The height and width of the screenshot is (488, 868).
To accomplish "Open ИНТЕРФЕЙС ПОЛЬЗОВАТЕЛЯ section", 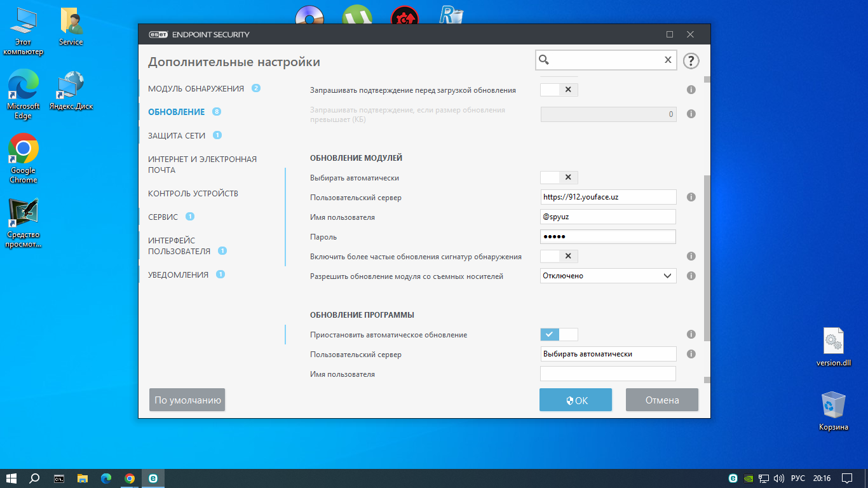I will click(x=179, y=246).
